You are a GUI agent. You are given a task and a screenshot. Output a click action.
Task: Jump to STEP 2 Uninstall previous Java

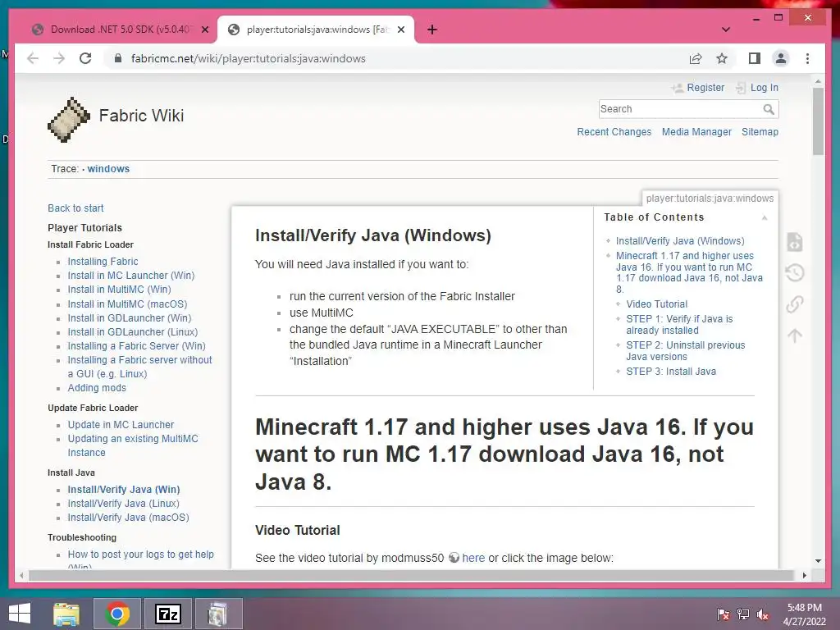coord(685,351)
